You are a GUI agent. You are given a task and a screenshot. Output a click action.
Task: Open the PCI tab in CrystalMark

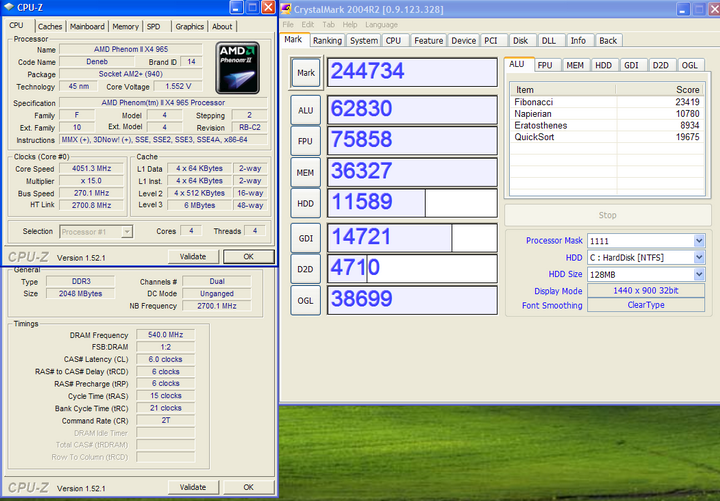click(491, 41)
